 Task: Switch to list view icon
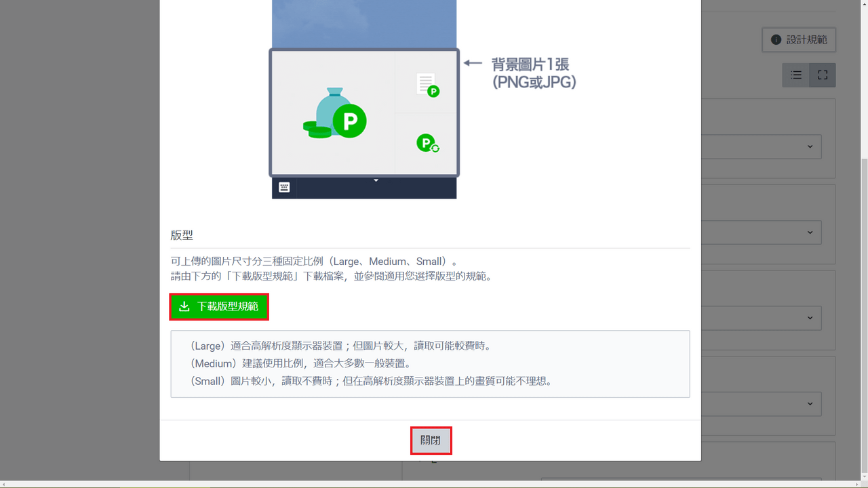coord(796,75)
